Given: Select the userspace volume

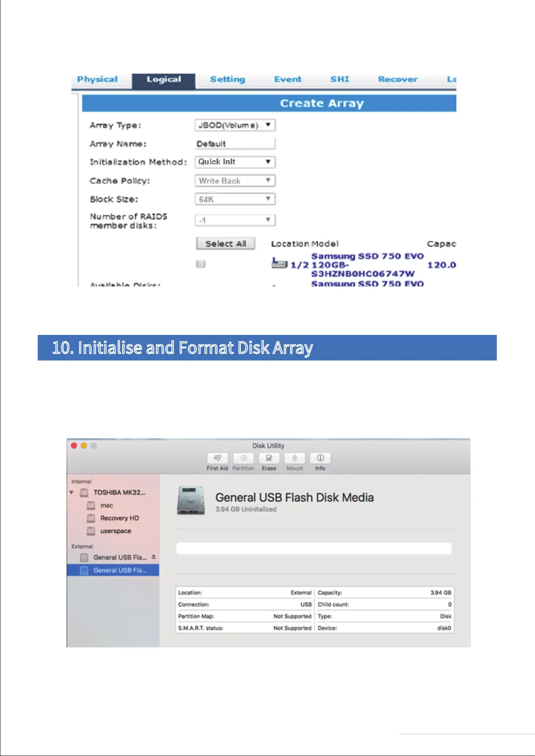Looking at the screenshot, I should tap(113, 531).
